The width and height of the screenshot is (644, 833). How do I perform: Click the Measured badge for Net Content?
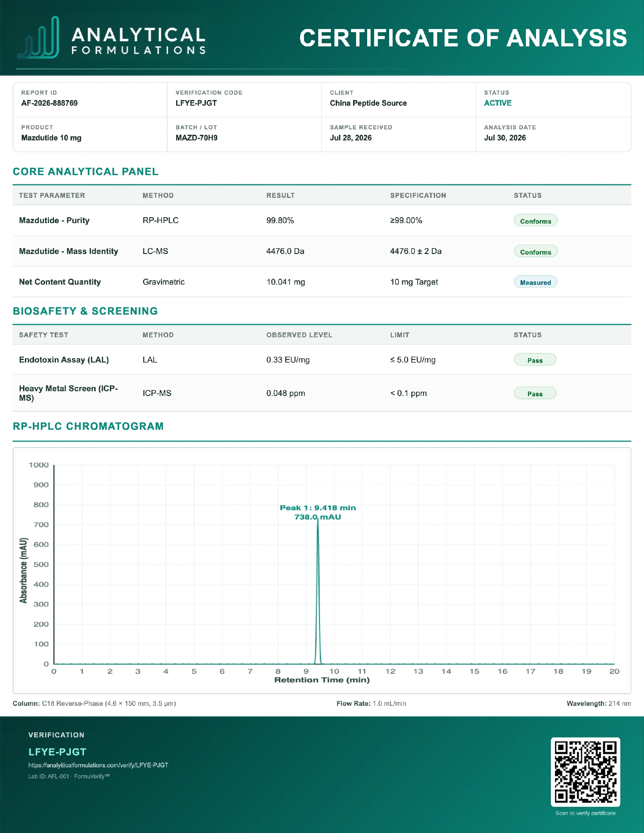tap(535, 282)
